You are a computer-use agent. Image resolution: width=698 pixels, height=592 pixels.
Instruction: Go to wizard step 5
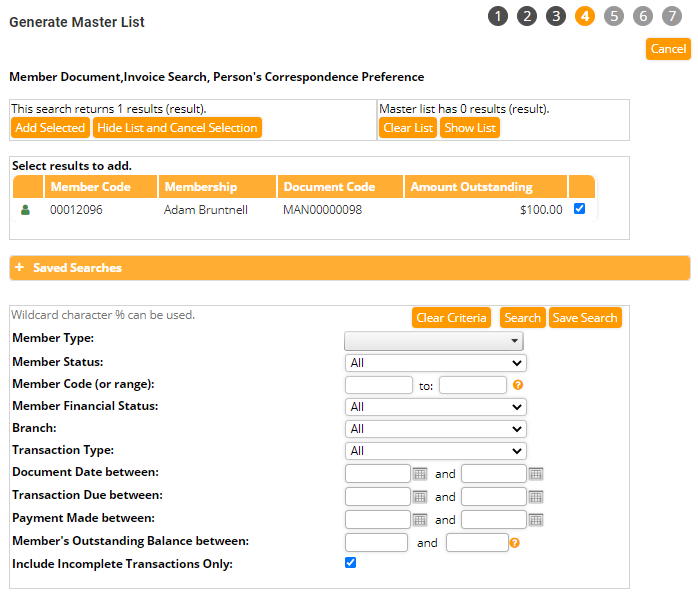614,16
